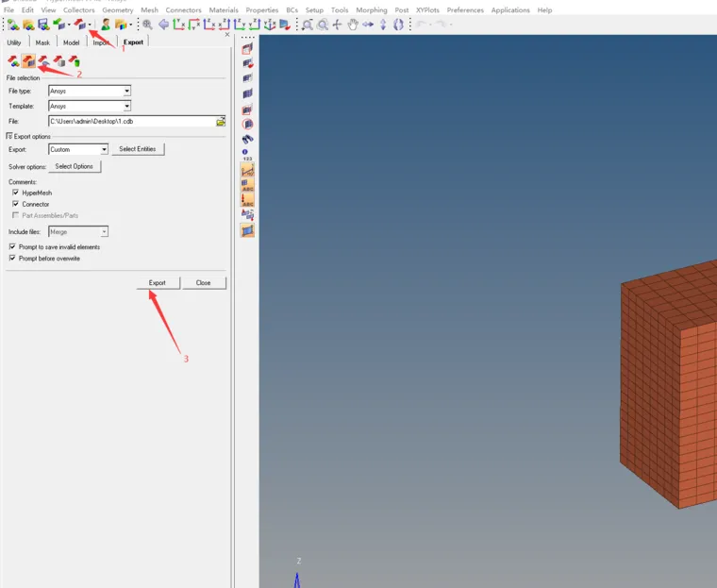The width and height of the screenshot is (717, 588).
Task: Click the Select Options button
Action: (75, 166)
